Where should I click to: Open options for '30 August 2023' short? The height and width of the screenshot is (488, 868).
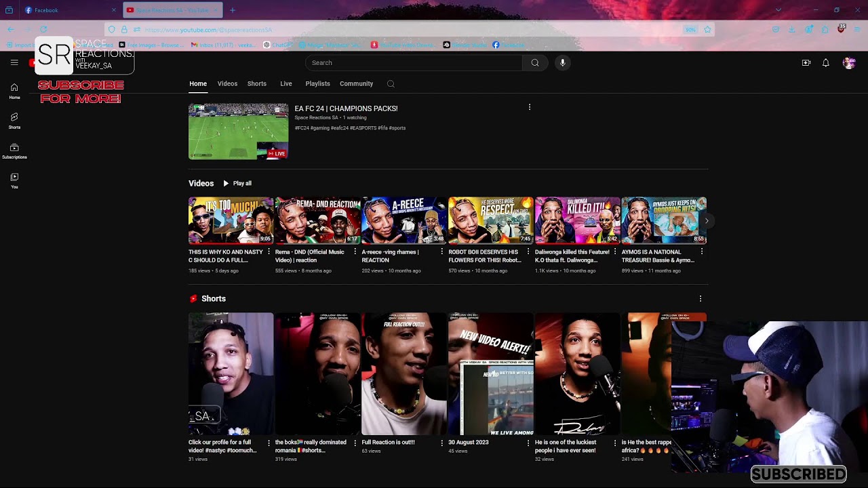tap(528, 443)
